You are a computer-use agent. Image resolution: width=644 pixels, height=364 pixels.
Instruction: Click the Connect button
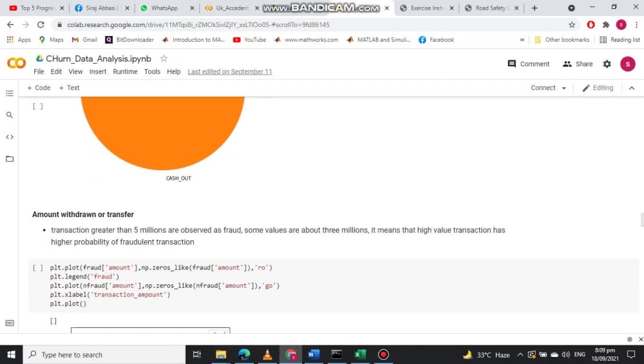(x=543, y=88)
